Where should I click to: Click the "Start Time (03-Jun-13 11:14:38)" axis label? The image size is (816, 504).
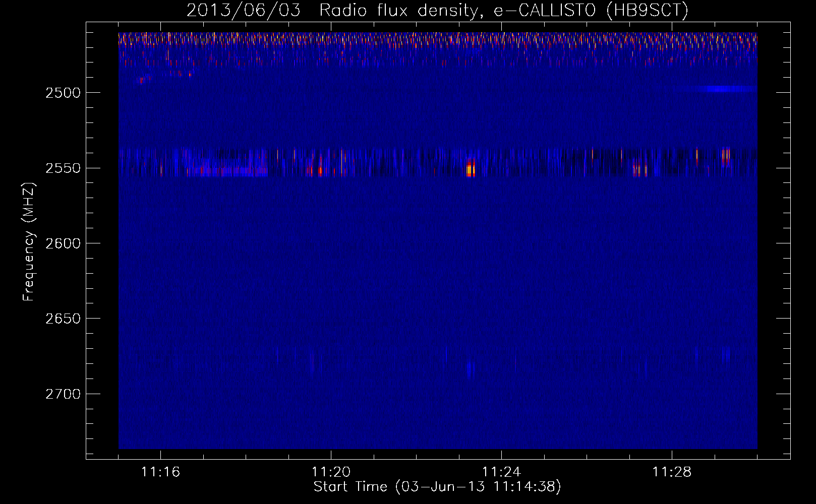437,487
